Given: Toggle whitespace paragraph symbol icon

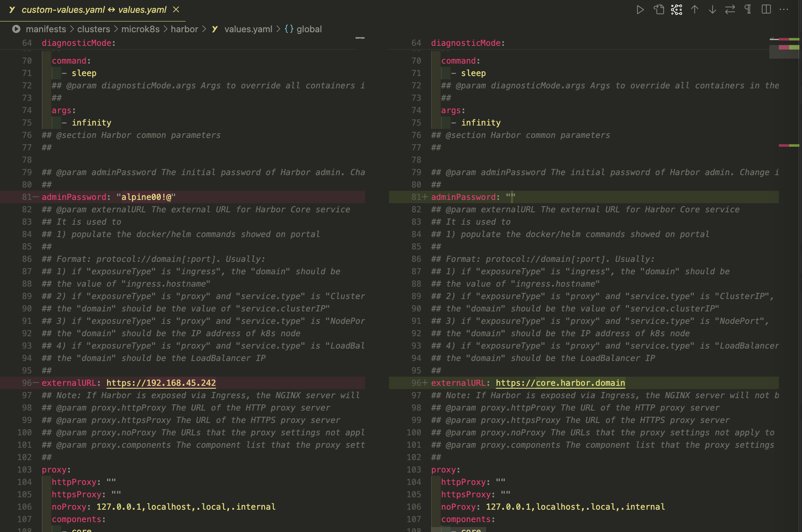Looking at the screenshot, I should tap(748, 9).
